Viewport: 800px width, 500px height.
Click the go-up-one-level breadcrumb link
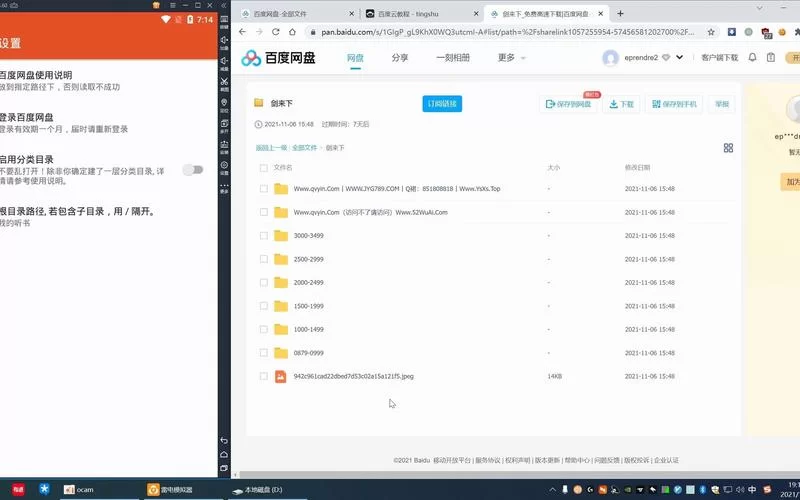[x=271, y=148]
